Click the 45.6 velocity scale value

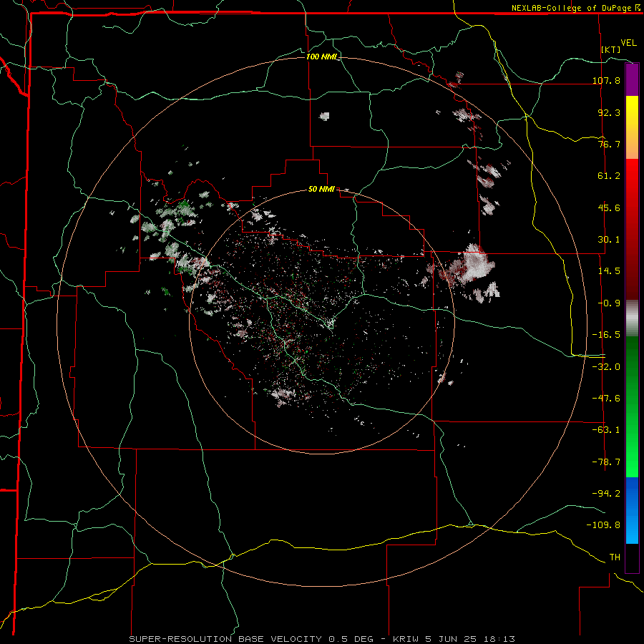pos(609,208)
